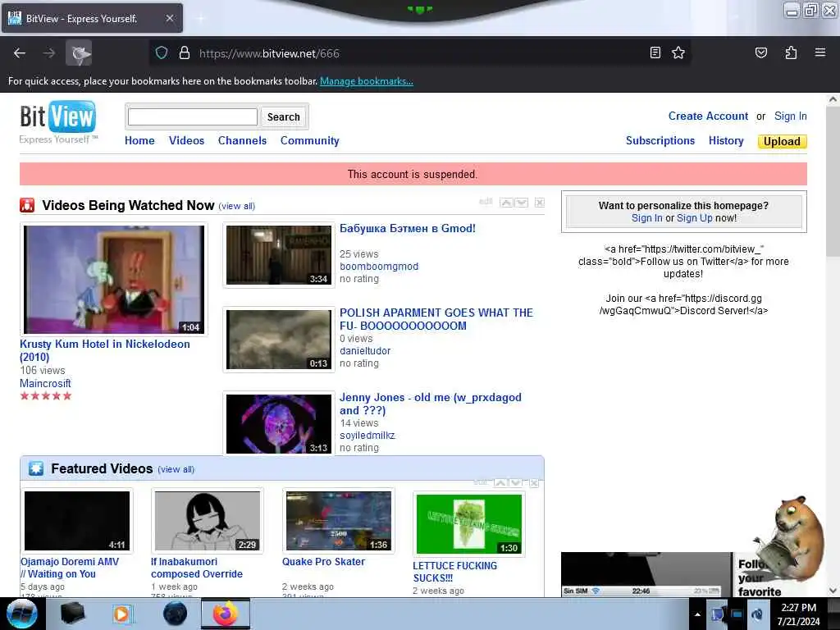Click the page scrollbar up arrow
Viewport: 840px width, 630px height.
point(833,99)
